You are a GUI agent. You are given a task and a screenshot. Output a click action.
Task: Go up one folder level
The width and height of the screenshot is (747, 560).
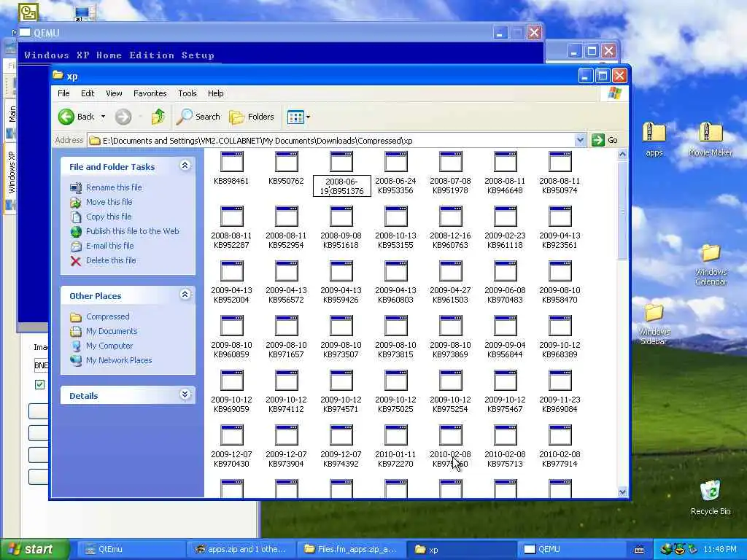158,117
